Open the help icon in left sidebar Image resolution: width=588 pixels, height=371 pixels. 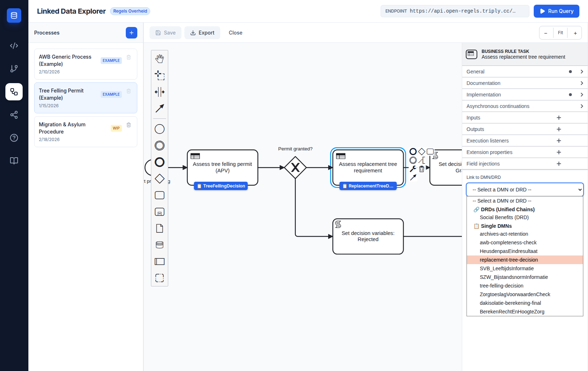tap(14, 137)
